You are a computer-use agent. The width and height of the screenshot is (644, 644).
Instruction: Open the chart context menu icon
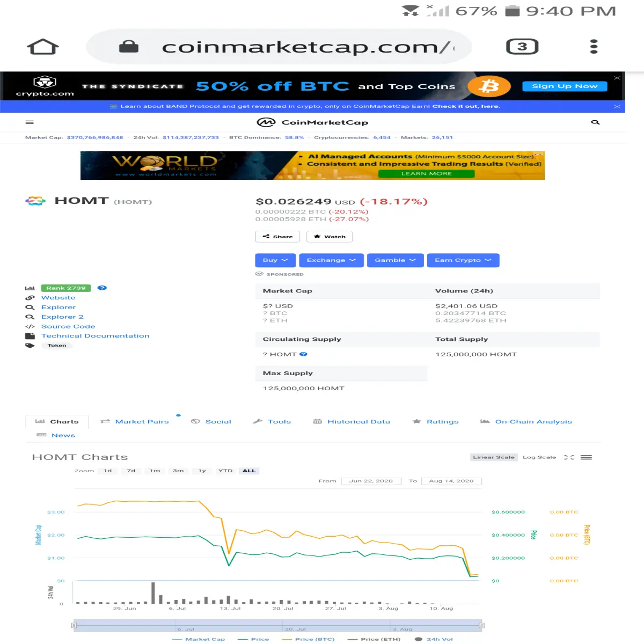[586, 457]
